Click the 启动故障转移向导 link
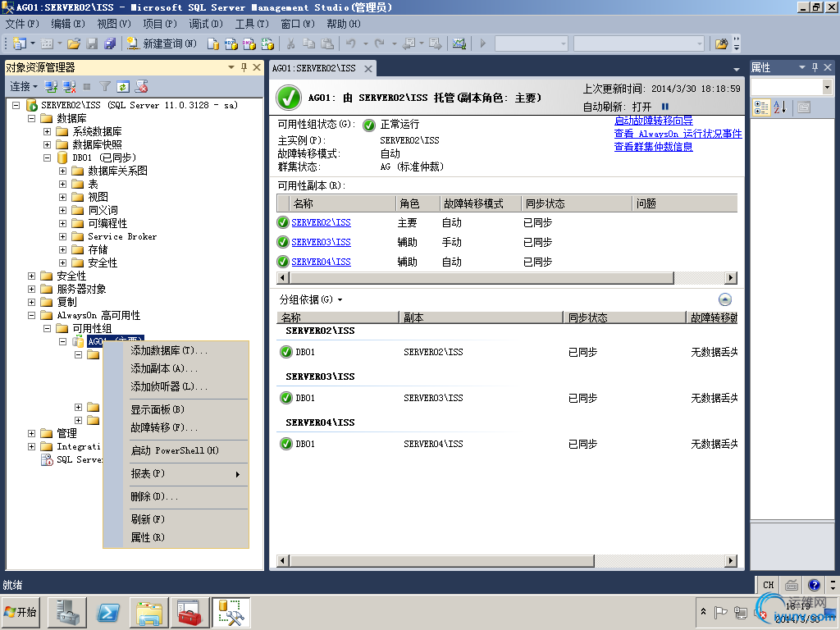Viewport: 840px width, 630px height. click(653, 121)
